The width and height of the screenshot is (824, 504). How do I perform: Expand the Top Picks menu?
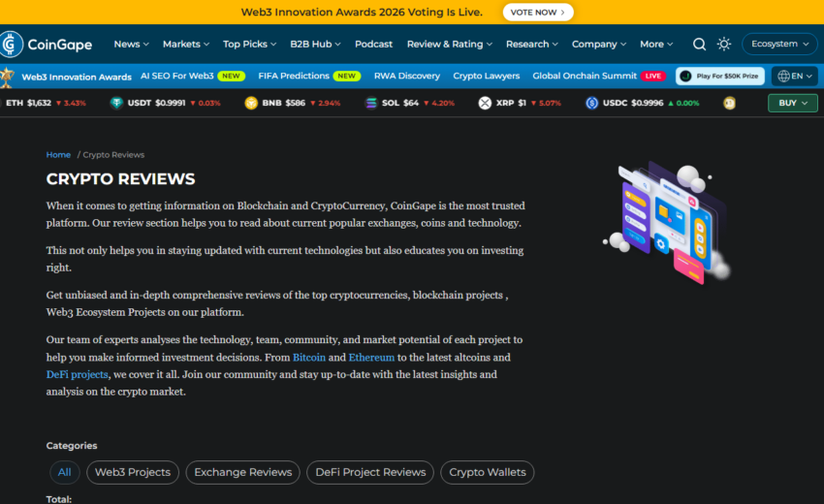pyautogui.click(x=249, y=45)
